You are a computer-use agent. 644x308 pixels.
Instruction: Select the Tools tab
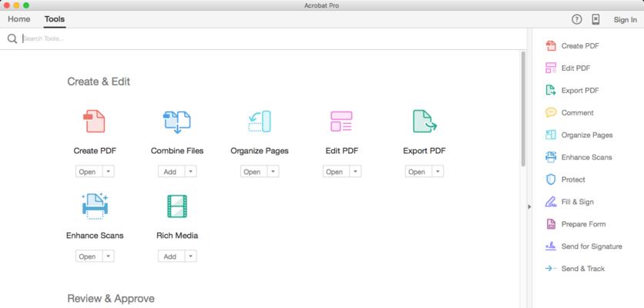tap(55, 19)
